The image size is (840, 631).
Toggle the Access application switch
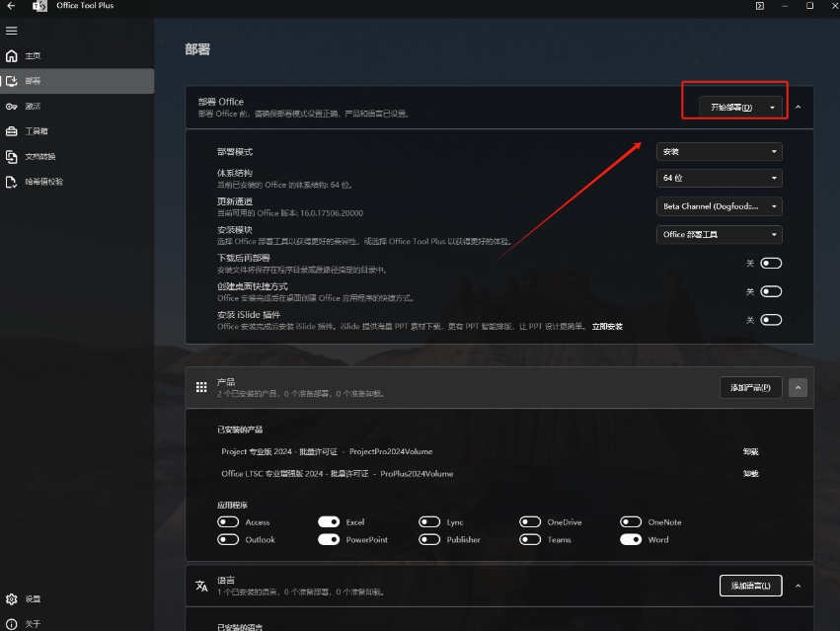228,522
